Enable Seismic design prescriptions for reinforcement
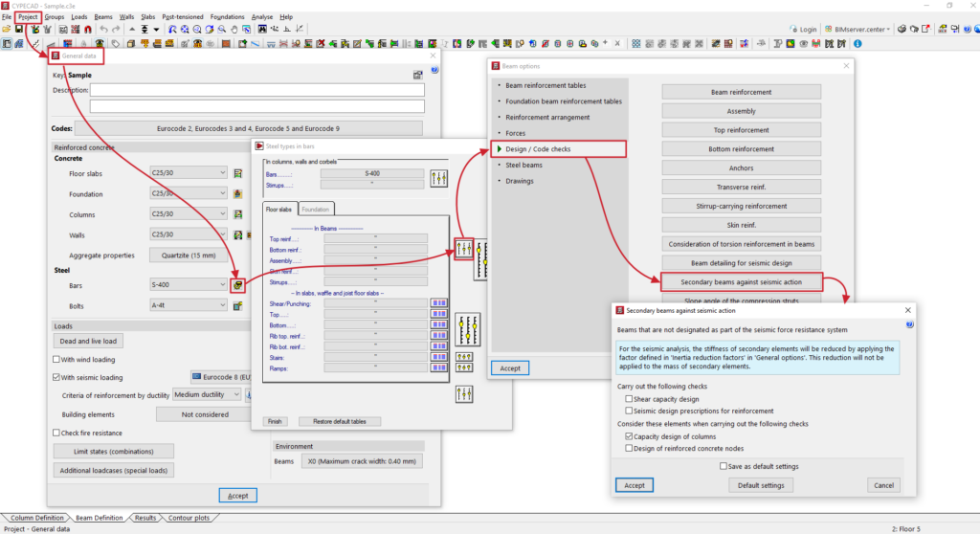Viewport: 980px width, 534px height. (x=629, y=411)
